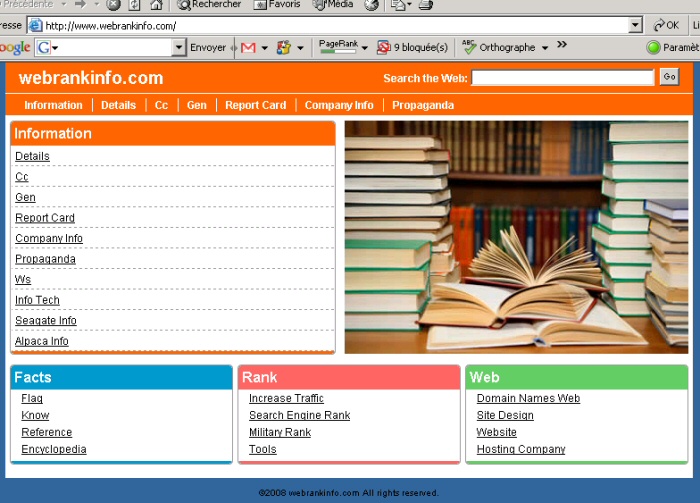Click the Search Engine Rank link
Viewport: 700px width, 503px height.
[300, 415]
